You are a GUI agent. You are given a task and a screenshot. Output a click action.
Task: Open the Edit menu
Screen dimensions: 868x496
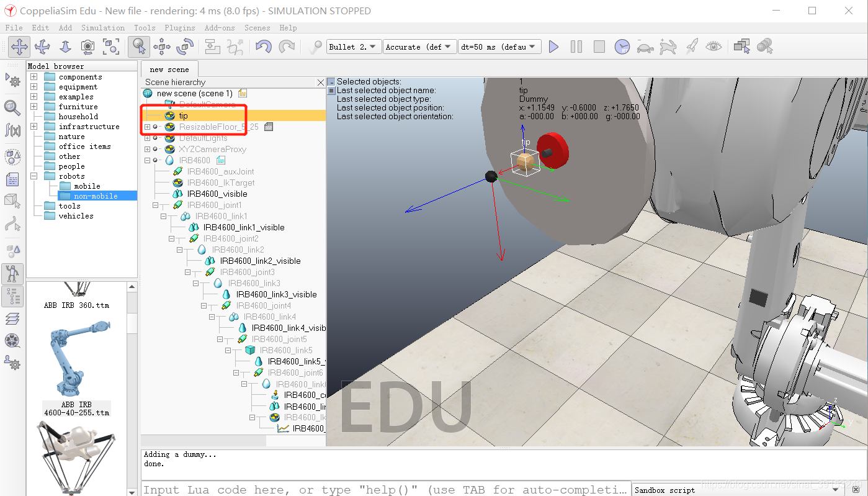click(x=40, y=28)
